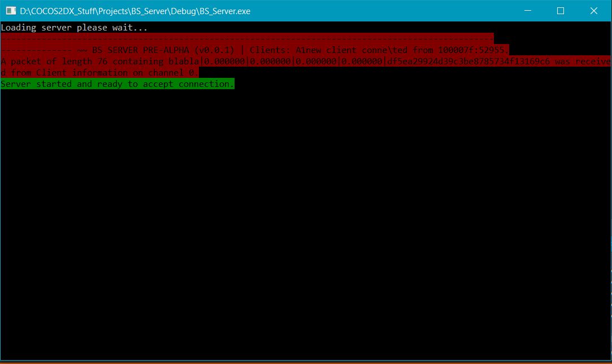Click 'from Client information on channel 0.' line
Screen dimensions: 612x364
coord(105,73)
